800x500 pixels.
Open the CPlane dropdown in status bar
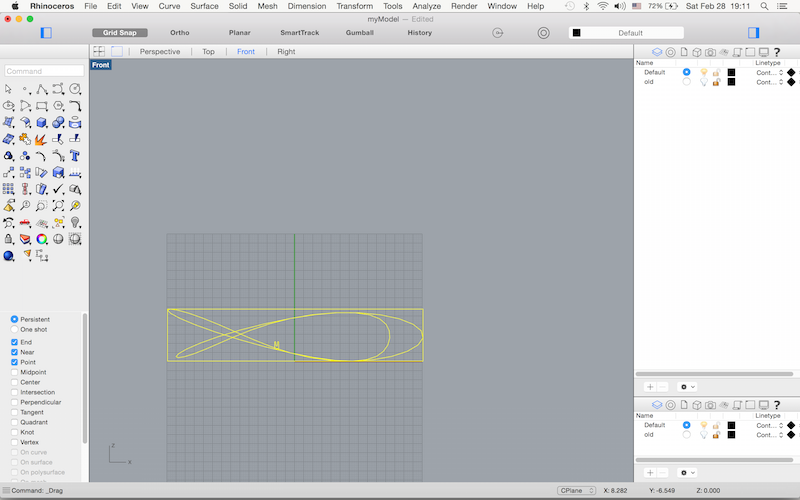pos(577,490)
